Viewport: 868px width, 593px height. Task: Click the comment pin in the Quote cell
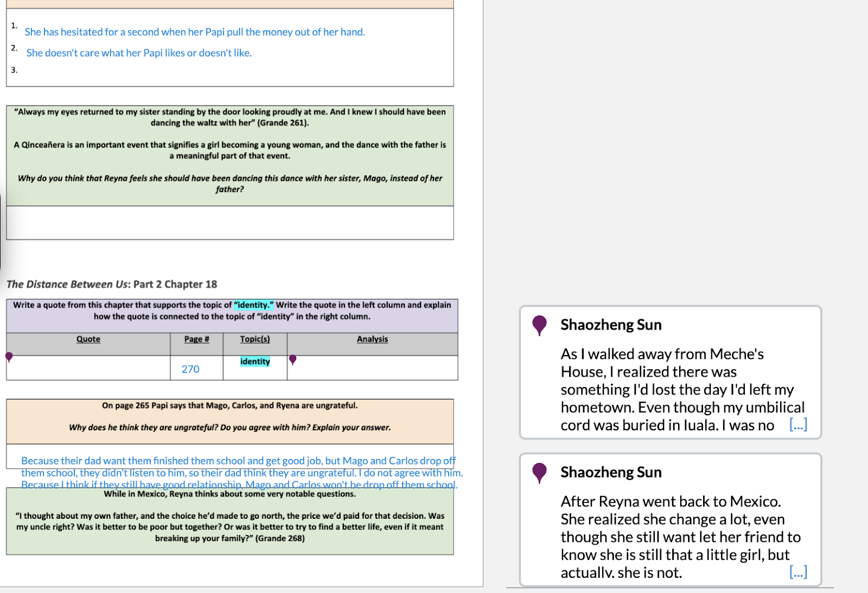click(9, 357)
